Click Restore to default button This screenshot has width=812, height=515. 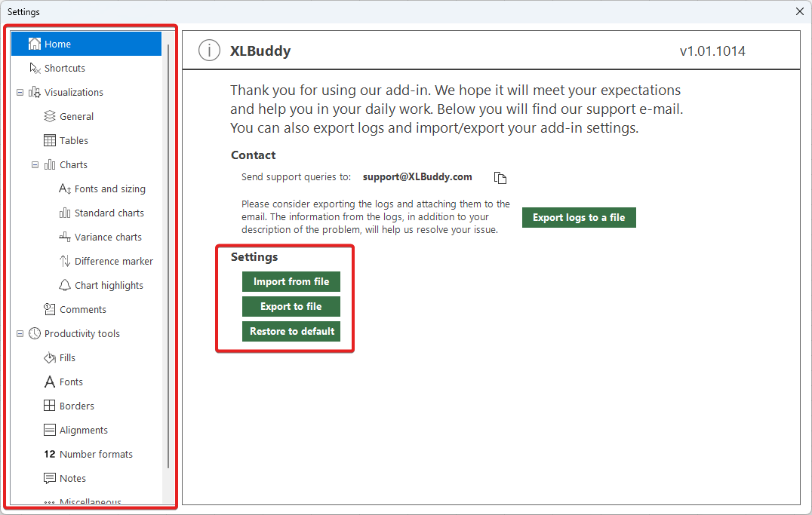[x=291, y=331]
